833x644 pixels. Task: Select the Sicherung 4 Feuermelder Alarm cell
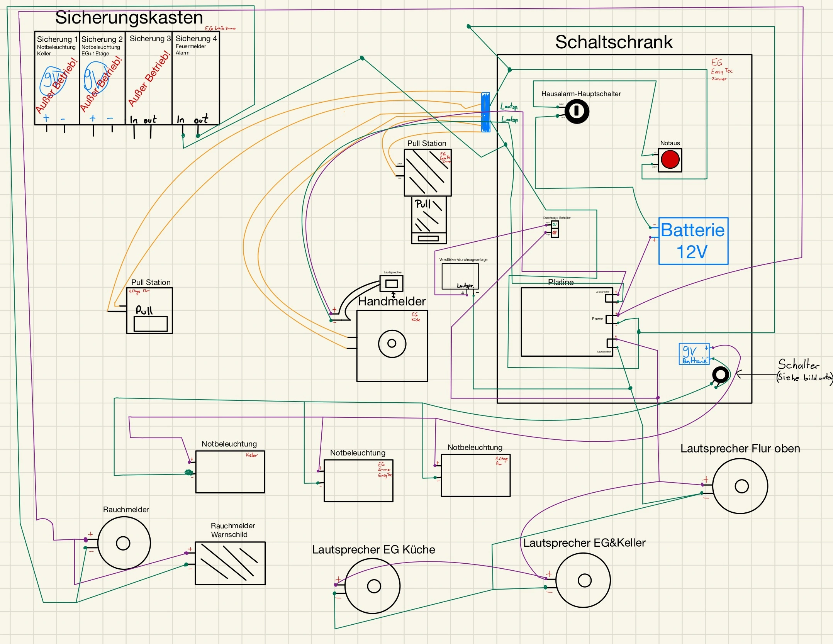point(195,77)
